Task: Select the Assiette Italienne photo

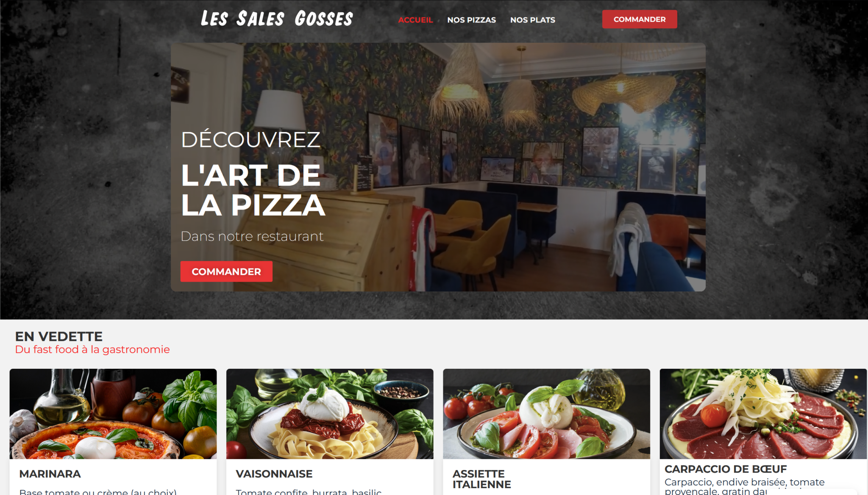Action: tap(546, 414)
